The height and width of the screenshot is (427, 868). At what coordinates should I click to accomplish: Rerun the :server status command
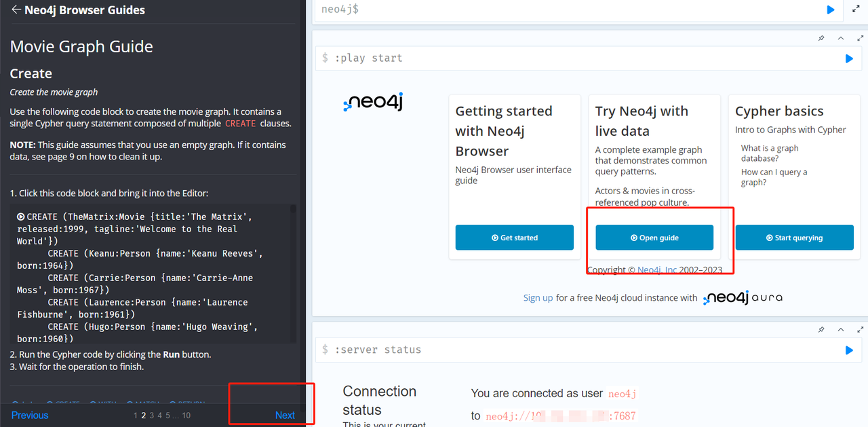(x=849, y=350)
